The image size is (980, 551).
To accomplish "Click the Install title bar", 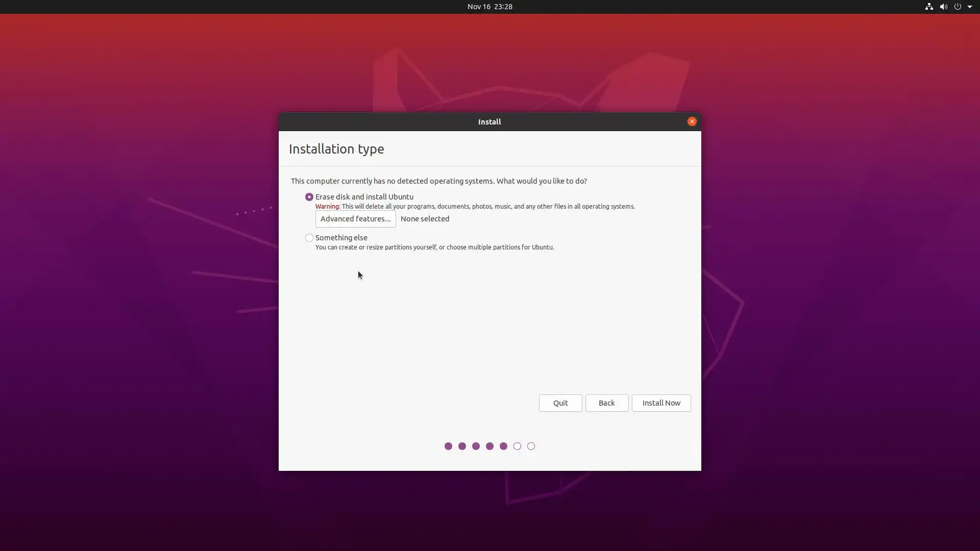I will click(489, 122).
